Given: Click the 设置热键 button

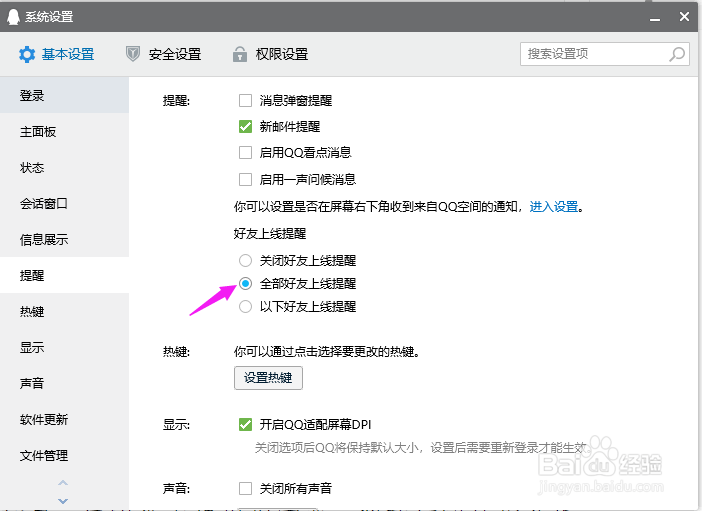Looking at the screenshot, I should [x=268, y=378].
